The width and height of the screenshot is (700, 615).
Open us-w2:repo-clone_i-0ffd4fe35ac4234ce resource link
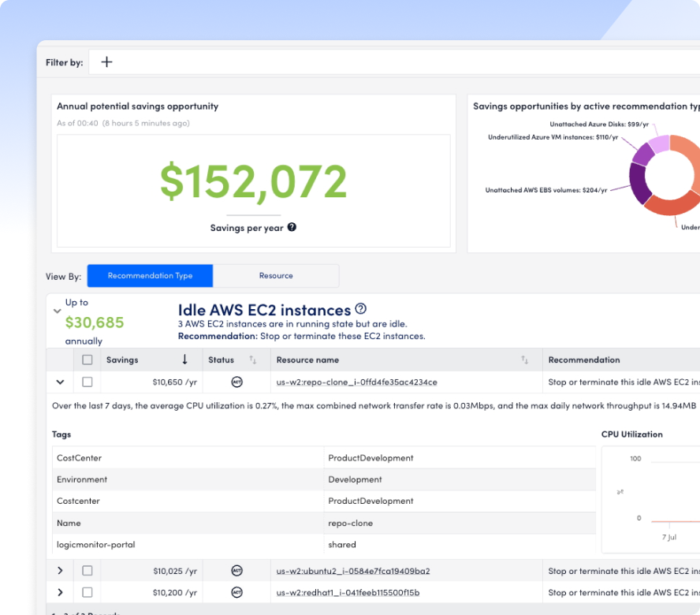pos(356,382)
